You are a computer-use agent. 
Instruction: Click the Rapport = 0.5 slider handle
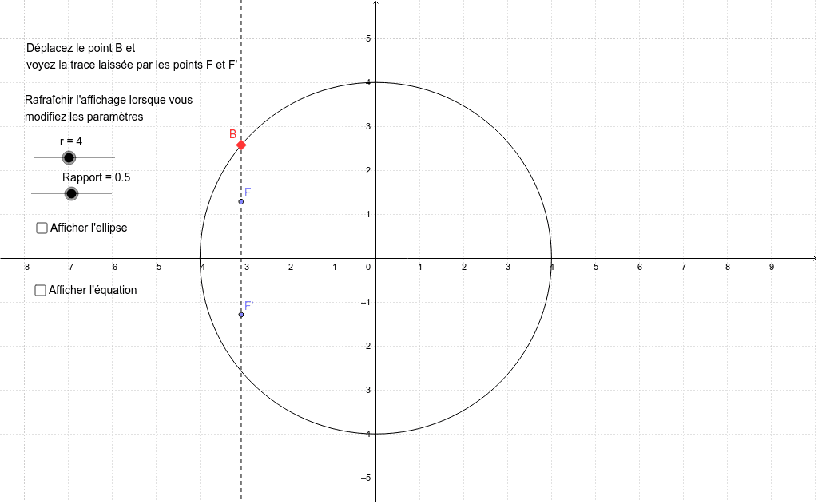(71, 193)
